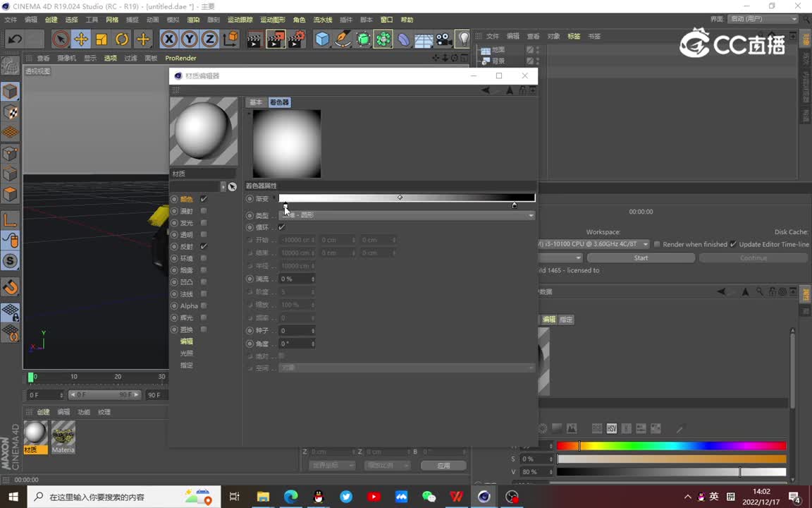Image resolution: width=812 pixels, height=508 pixels.
Task: Enable the 透明 channel checkbox
Action: (x=204, y=234)
